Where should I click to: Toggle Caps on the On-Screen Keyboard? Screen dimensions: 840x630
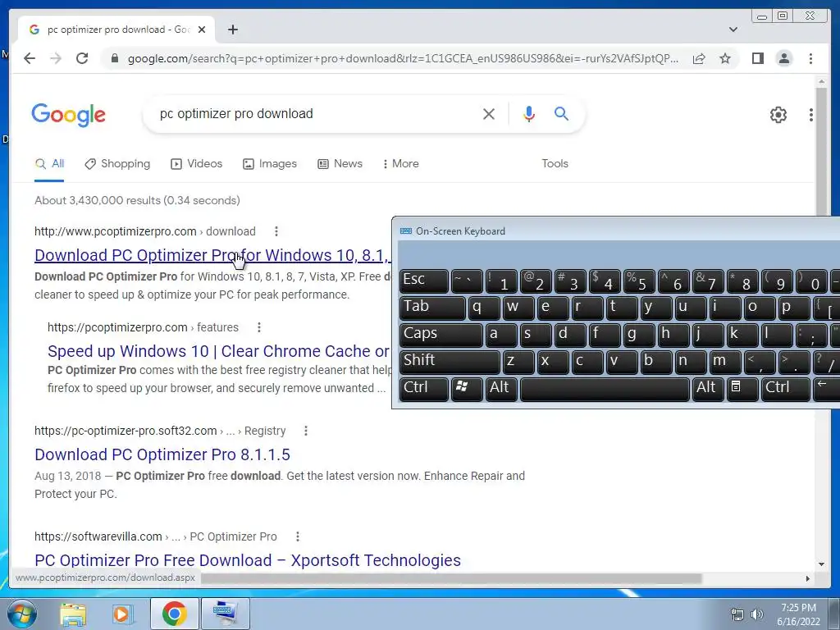coord(441,335)
